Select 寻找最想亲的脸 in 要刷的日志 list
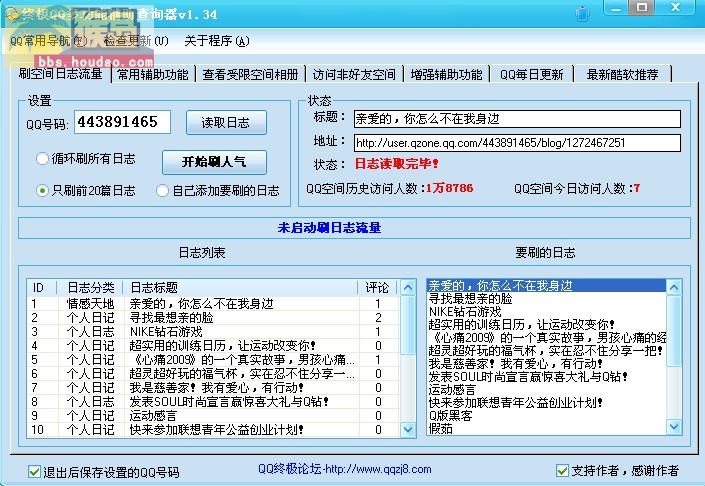Viewport: 705px width, 486px height. [x=547, y=299]
